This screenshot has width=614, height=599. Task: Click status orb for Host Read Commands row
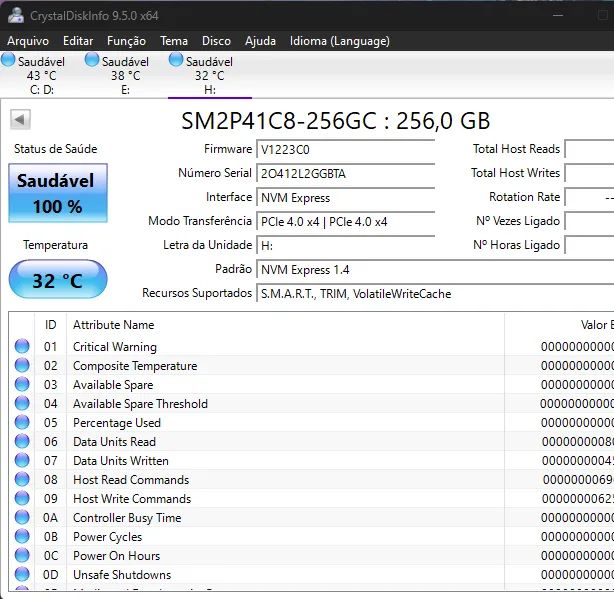point(22,479)
